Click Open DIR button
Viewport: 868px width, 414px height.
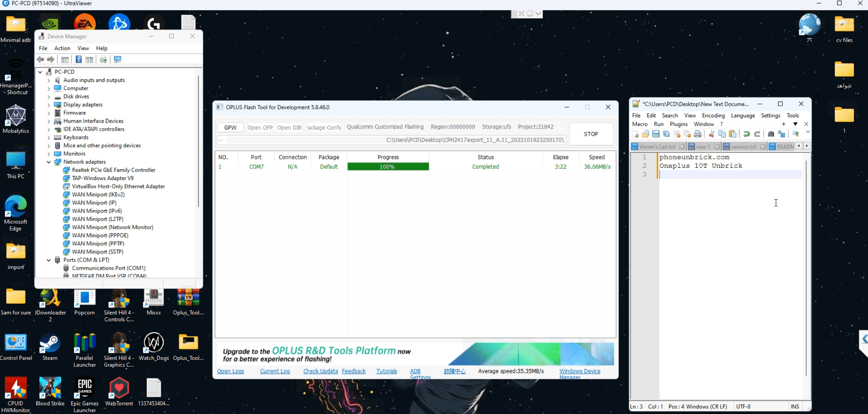coord(289,127)
